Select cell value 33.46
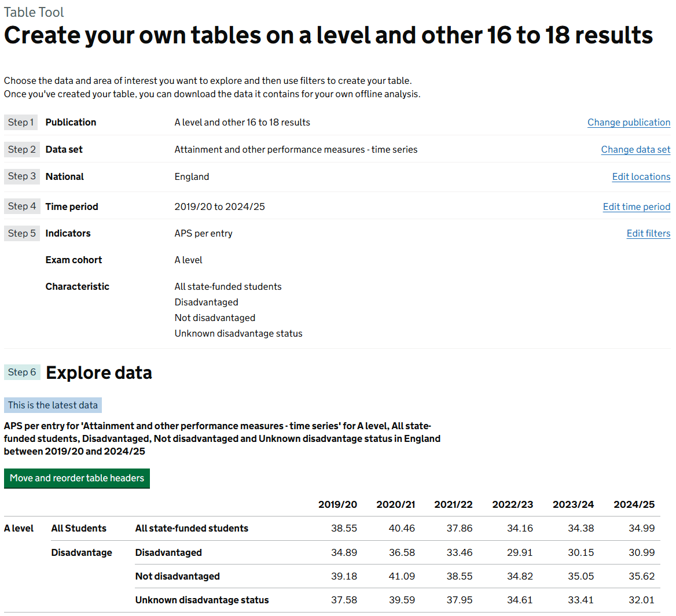 [x=459, y=553]
